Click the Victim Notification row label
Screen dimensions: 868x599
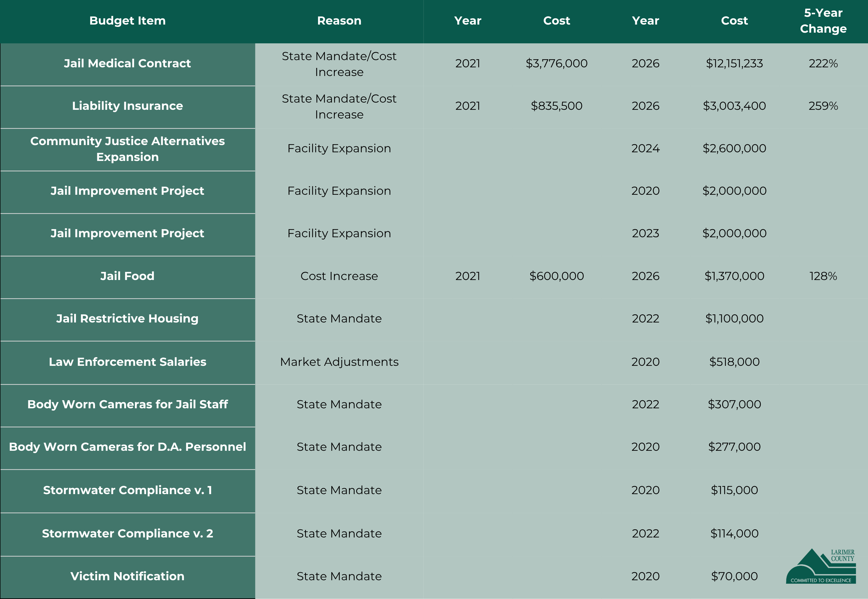point(128,576)
